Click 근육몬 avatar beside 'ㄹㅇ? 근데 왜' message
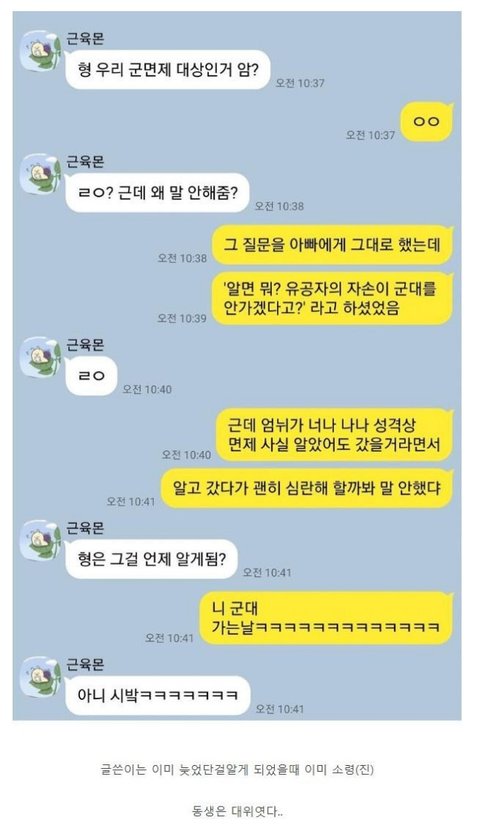Viewport: 480px width, 837px height. tap(41, 175)
